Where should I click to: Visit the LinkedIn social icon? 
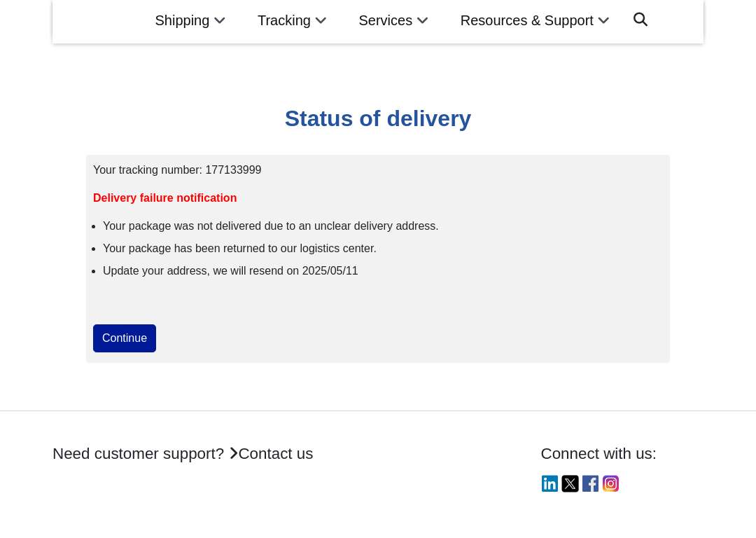[549, 483]
